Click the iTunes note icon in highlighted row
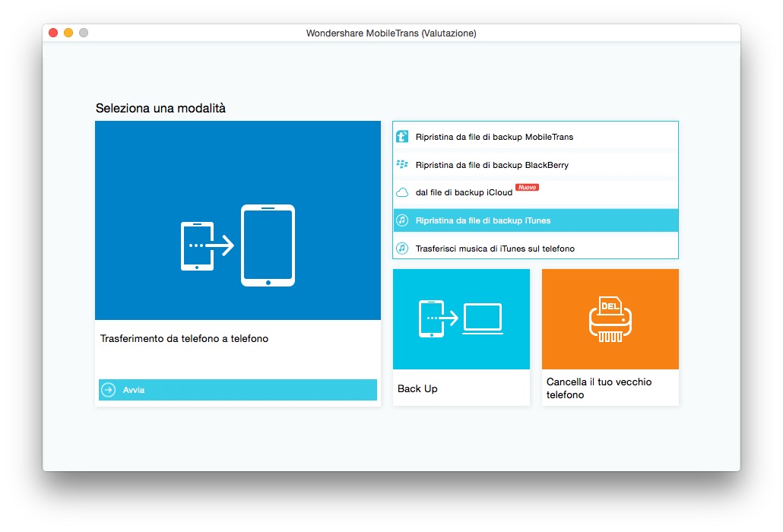The image size is (783, 532). pyautogui.click(x=402, y=220)
